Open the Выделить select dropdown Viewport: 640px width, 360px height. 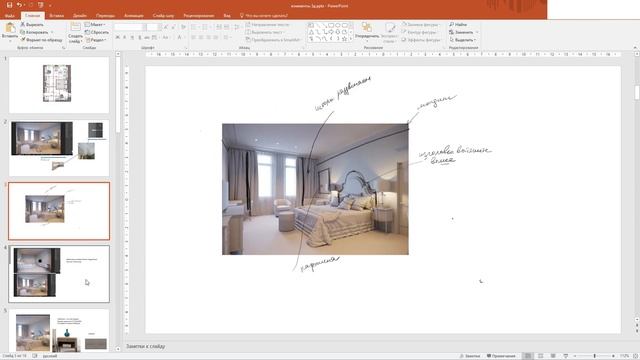(x=463, y=40)
